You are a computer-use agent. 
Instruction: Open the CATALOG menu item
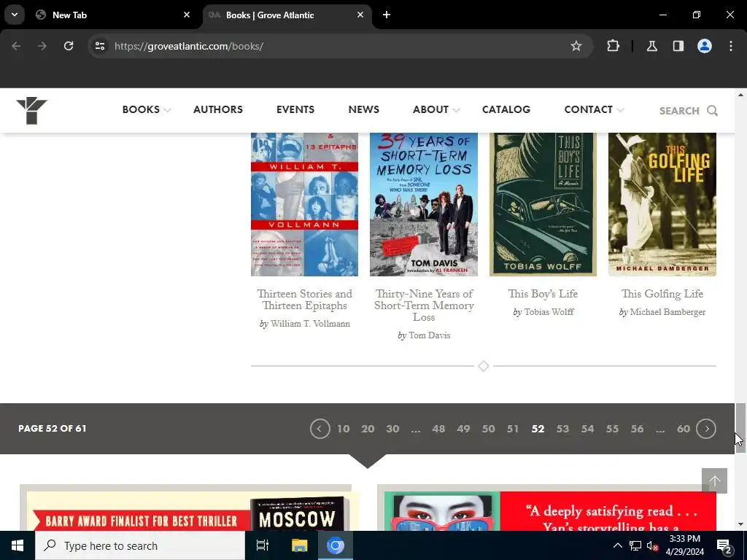coord(506,109)
